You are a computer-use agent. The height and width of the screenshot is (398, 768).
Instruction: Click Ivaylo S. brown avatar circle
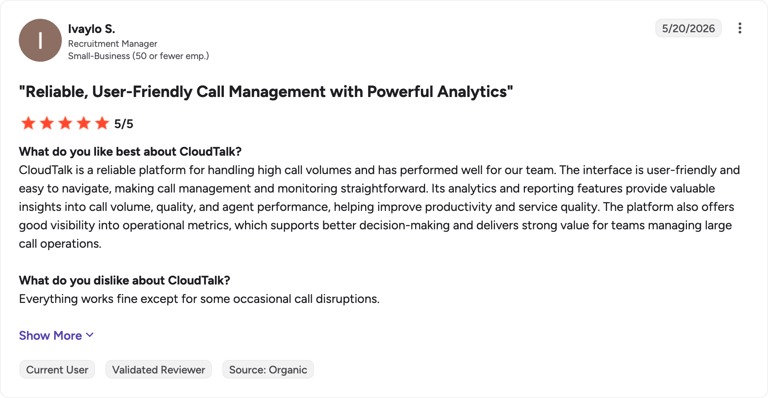[x=40, y=41]
